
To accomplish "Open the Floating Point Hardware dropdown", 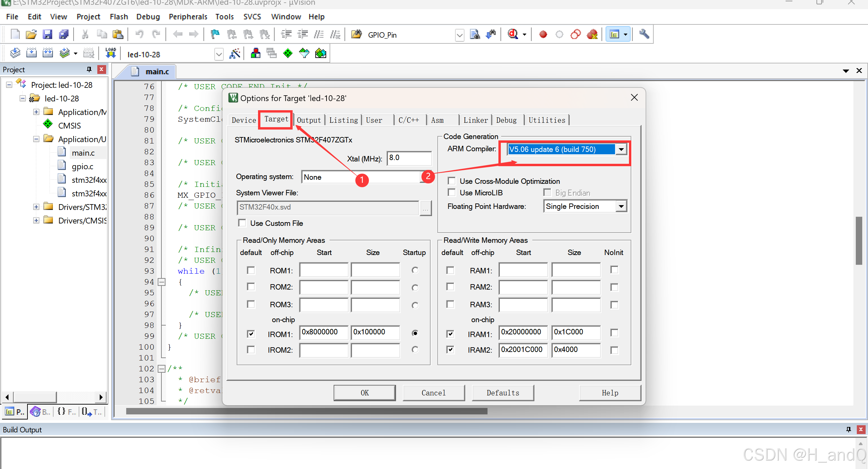I will [621, 206].
